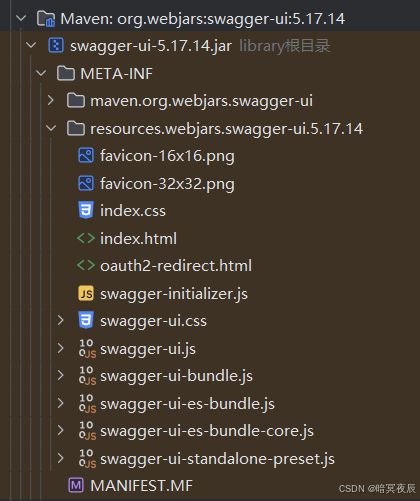
Task: Click the Maven library icon for swagger-ui:5.17.14
Action: 46,18
